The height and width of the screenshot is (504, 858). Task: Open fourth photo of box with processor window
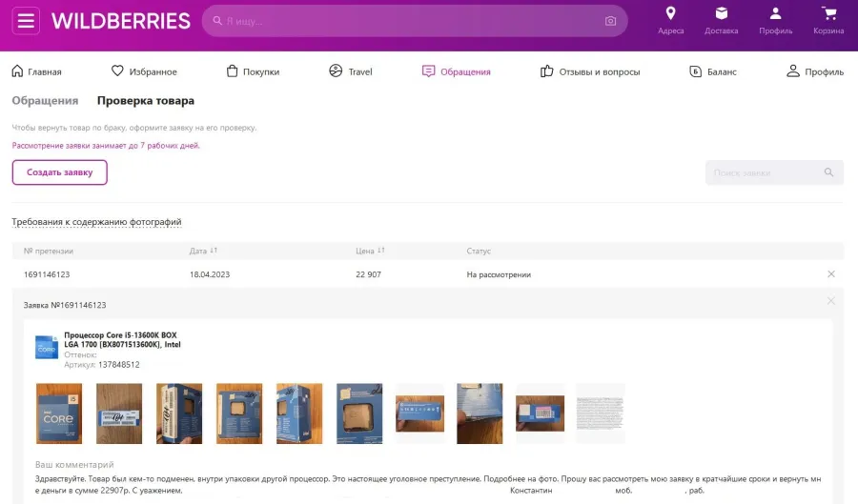click(239, 413)
